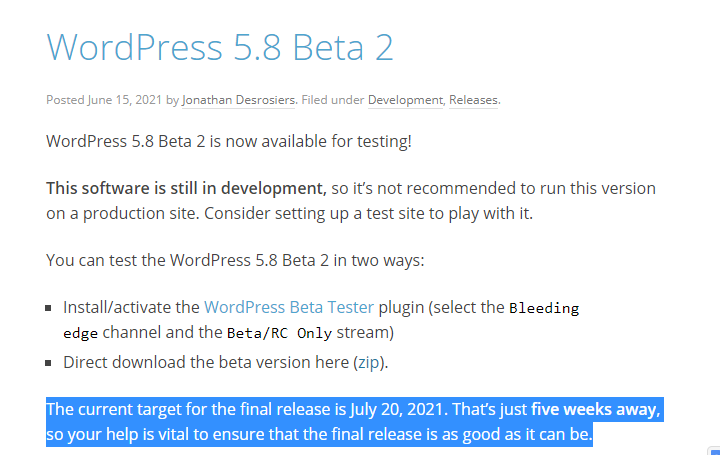This screenshot has height=455, width=720.
Task: Open the WordPress 5.8 Beta 2 title link
Action: 220,47
